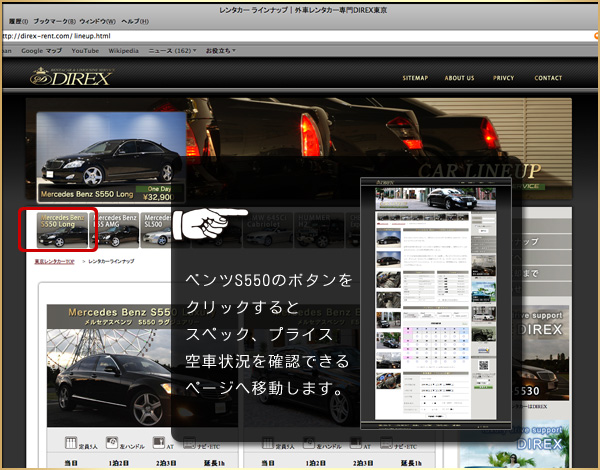Click the DIREX logo
The width and height of the screenshot is (600, 470).
pyautogui.click(x=72, y=77)
